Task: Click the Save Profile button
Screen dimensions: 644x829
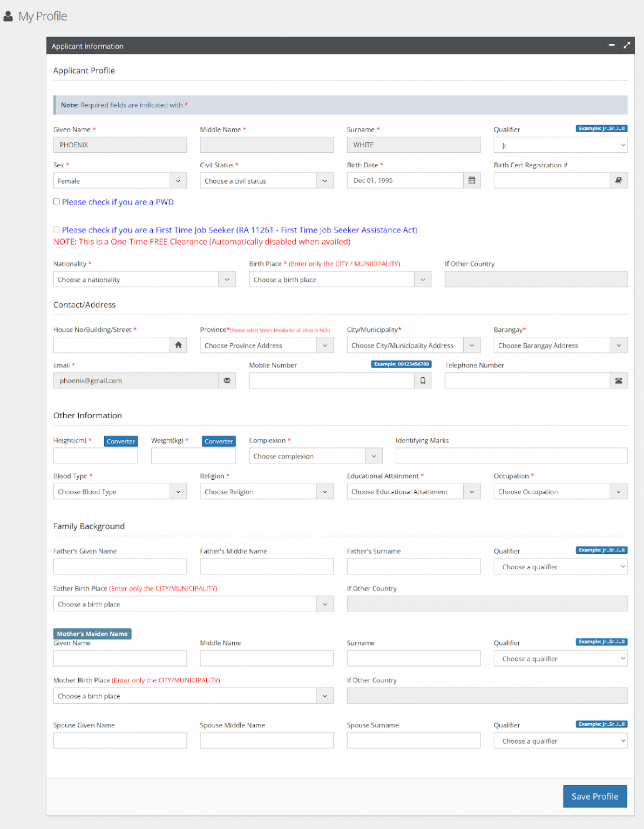Action: (594, 796)
